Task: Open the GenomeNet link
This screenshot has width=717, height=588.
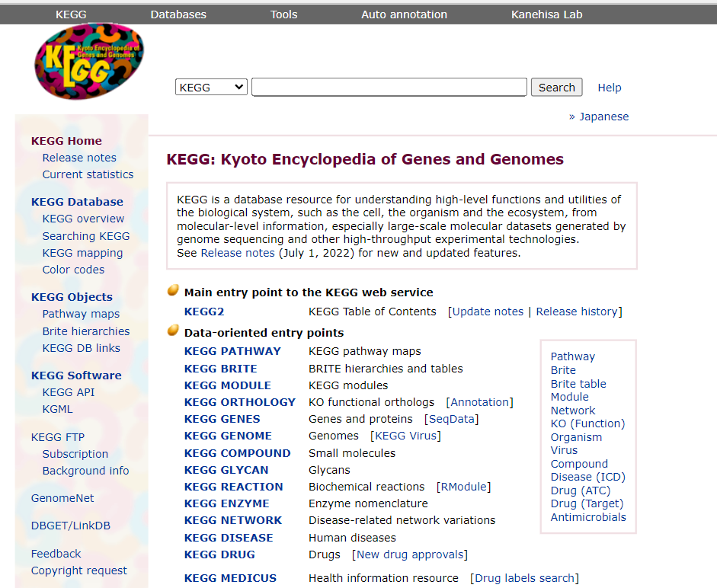Action: (x=62, y=498)
